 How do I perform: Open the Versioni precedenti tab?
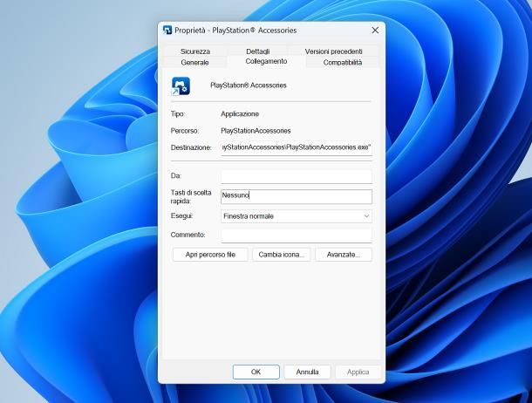click(x=333, y=51)
